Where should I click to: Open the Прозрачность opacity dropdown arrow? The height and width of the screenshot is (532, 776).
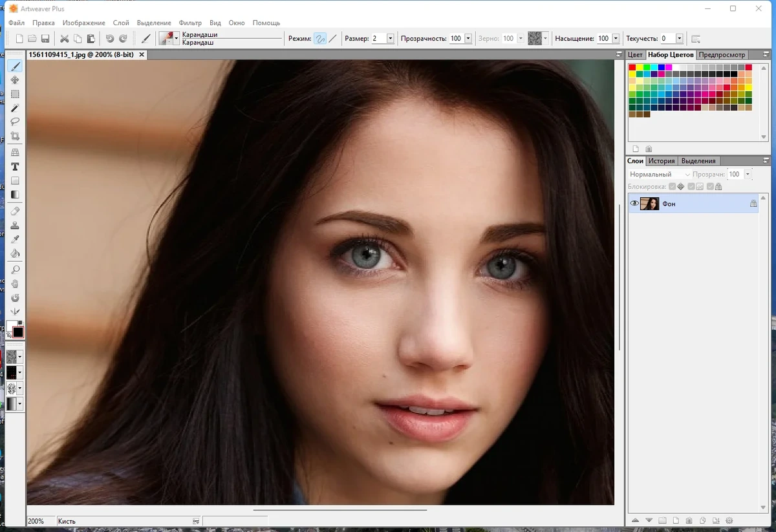[x=468, y=39]
